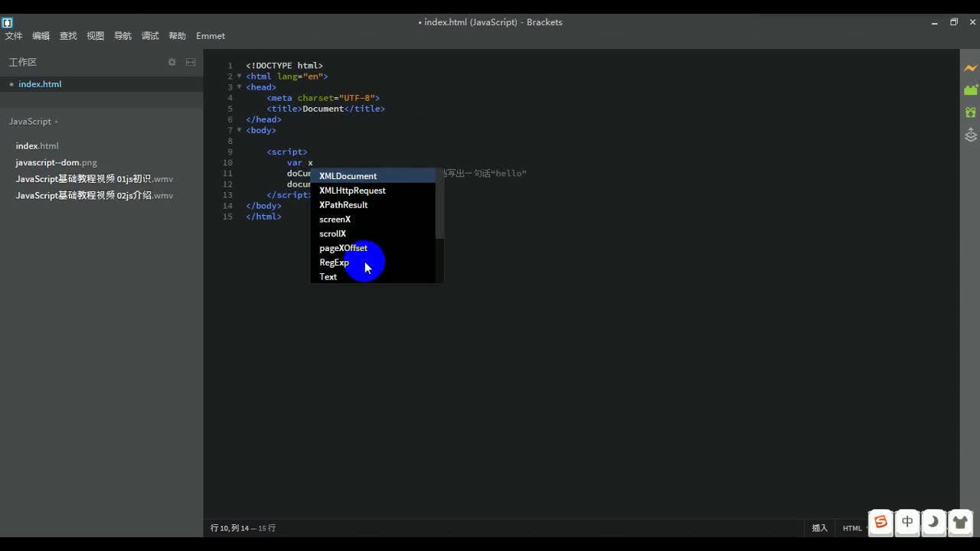Screen dimensions: 980x551
Task: Click the green gift extension icon in sidebar
Action: (970, 112)
